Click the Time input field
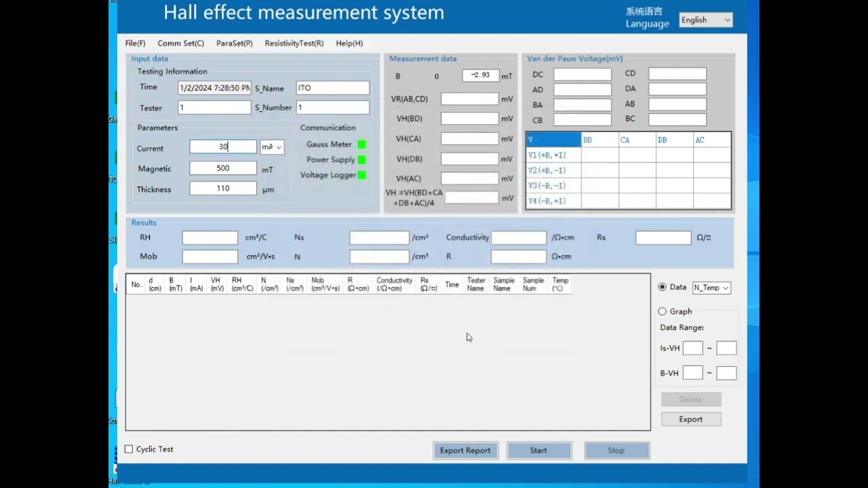868x488 pixels. pyautogui.click(x=214, y=88)
